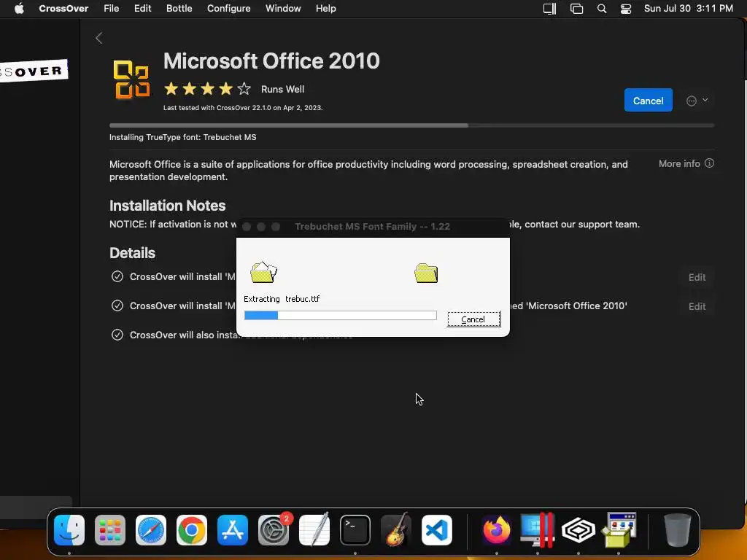This screenshot has height=560, width=747.
Task: Open the Window menu
Action: [x=283, y=9]
